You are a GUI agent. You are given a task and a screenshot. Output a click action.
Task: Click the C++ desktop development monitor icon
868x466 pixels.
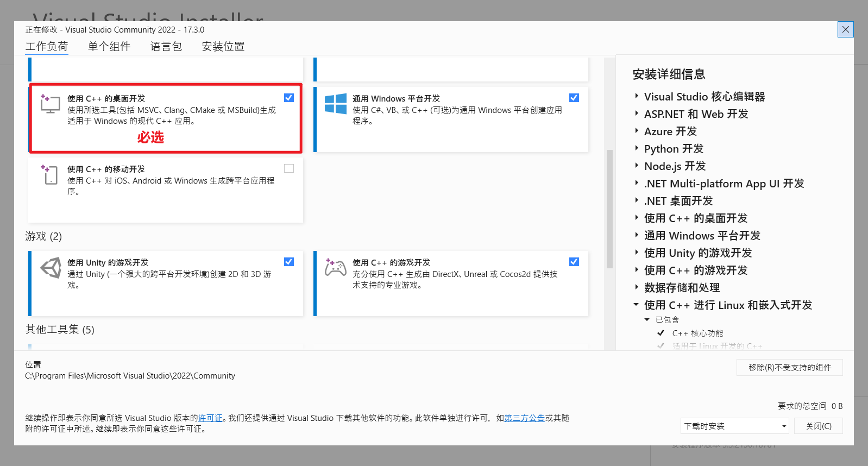(50, 103)
